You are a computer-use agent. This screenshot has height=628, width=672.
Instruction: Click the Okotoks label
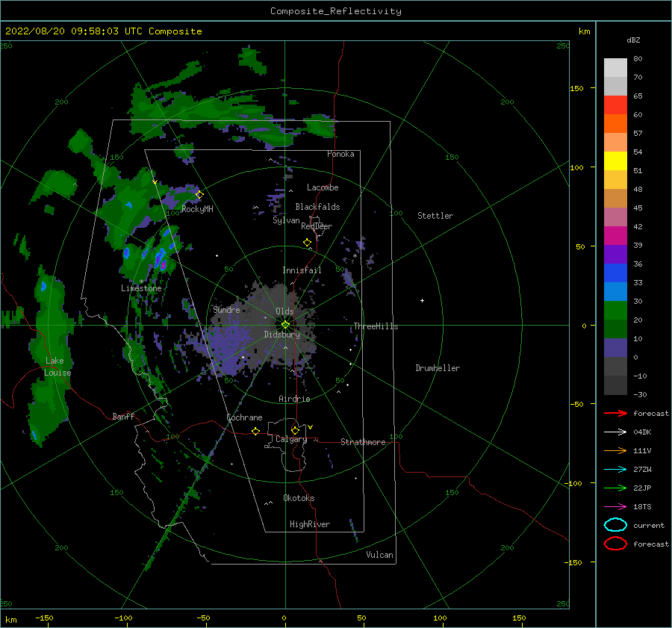click(299, 498)
